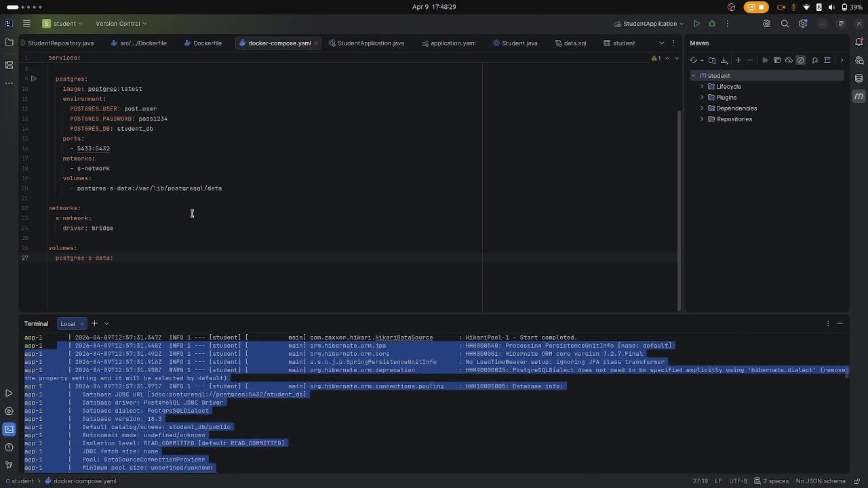Open Notifications bell icon on right sidebar

tap(859, 43)
